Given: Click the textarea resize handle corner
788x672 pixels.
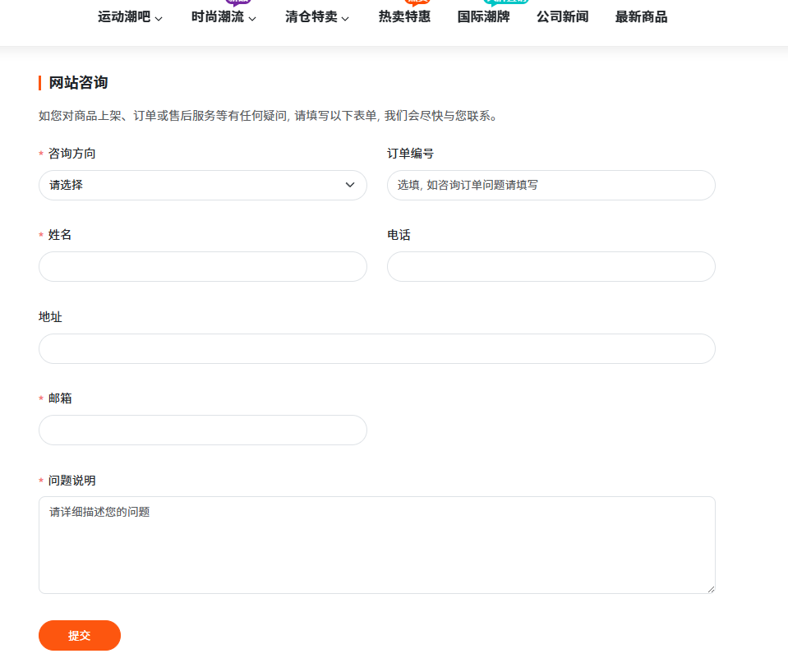Looking at the screenshot, I should tap(711, 589).
